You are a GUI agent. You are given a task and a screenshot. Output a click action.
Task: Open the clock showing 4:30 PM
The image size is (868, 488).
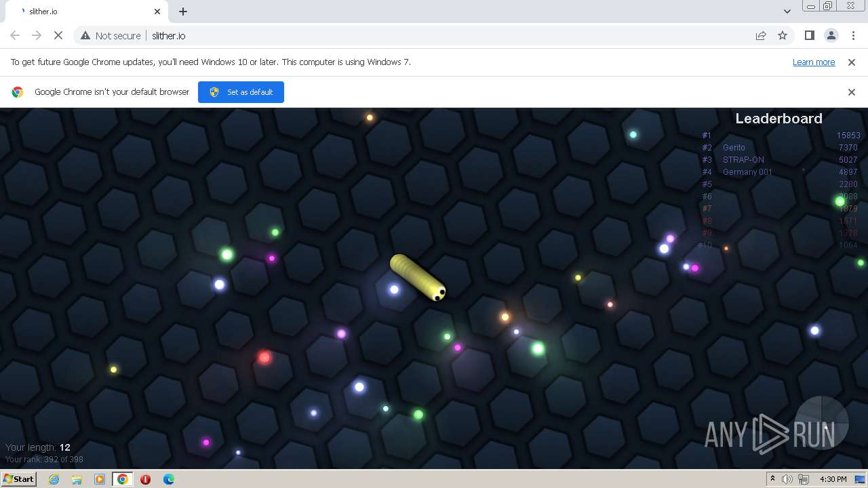pyautogui.click(x=833, y=479)
